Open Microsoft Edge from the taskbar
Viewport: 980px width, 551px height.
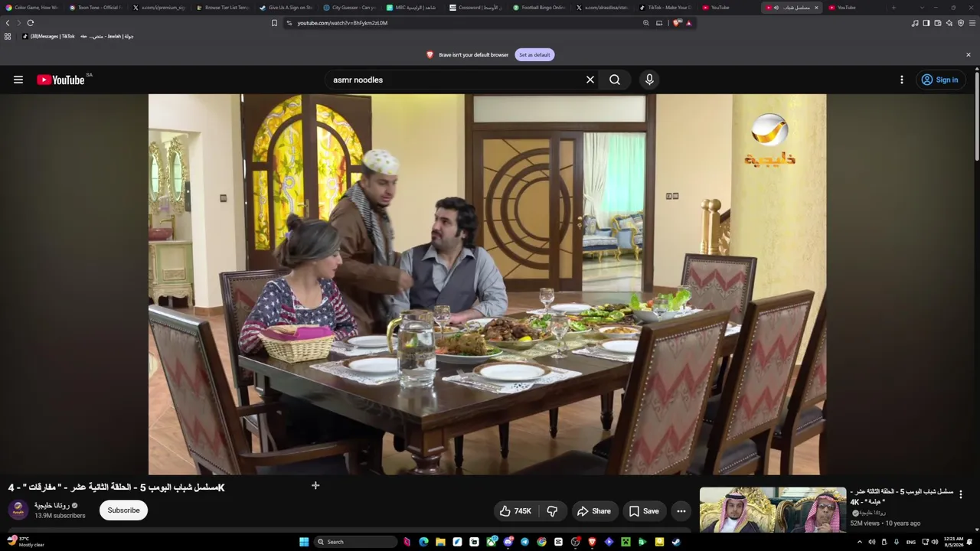[x=423, y=542]
